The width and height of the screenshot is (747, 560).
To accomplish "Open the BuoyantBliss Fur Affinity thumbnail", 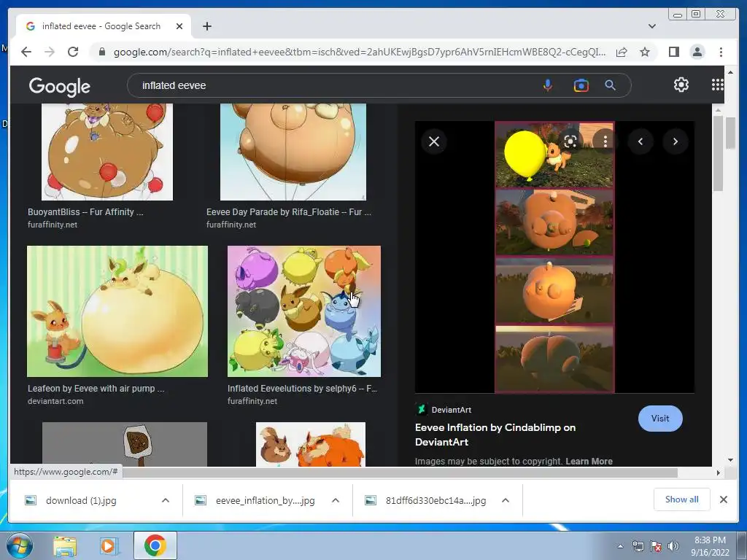I will 107,152.
